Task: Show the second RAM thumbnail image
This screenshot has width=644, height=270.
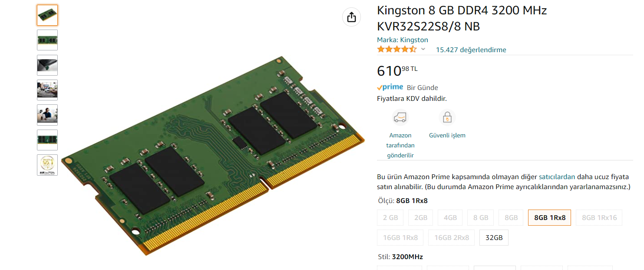Action: coord(47,40)
